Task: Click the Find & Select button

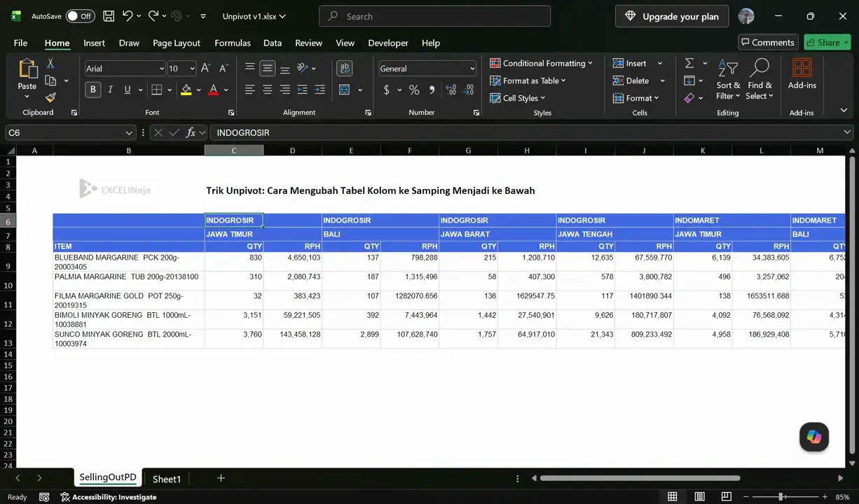Action: [760, 79]
